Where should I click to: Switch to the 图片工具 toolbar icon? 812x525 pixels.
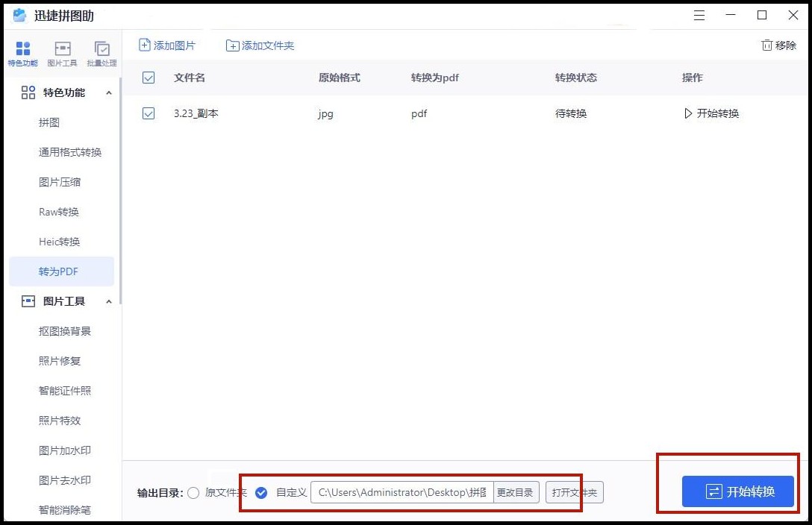coord(63,52)
